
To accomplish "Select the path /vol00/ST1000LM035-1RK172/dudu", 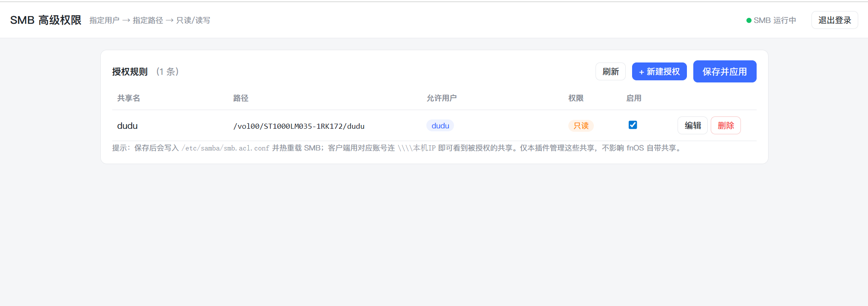I will pyautogui.click(x=299, y=126).
